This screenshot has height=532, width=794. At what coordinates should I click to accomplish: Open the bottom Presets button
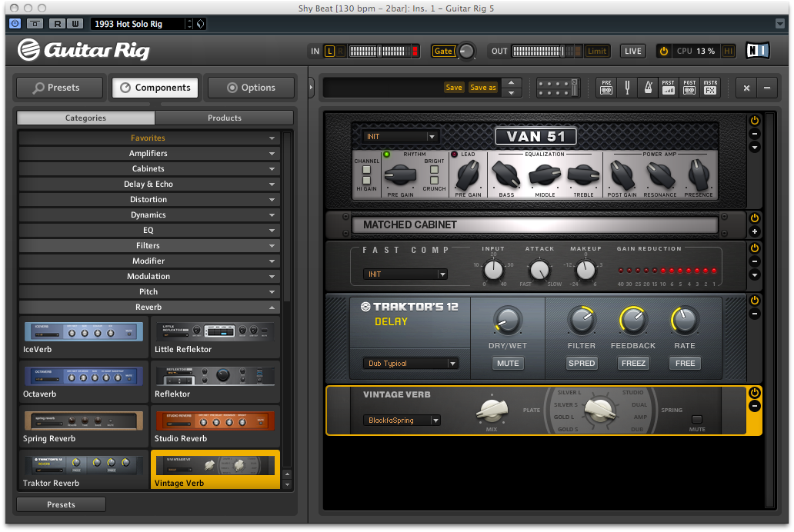click(62, 504)
